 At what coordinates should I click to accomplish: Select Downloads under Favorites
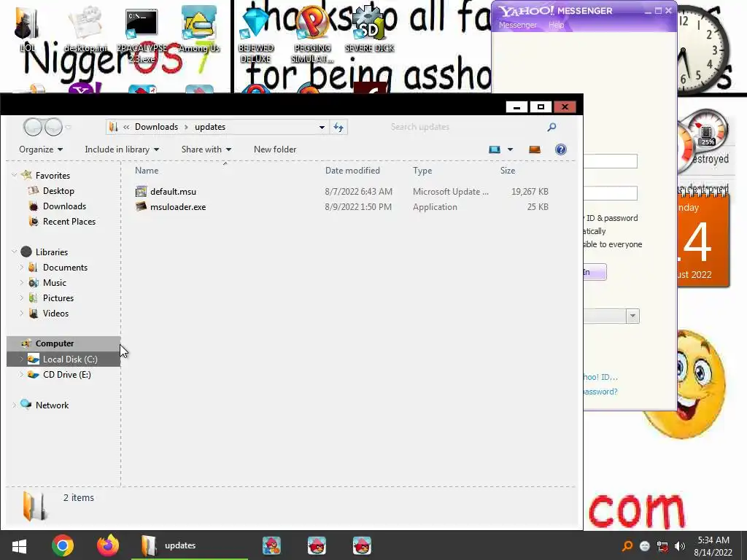(64, 206)
